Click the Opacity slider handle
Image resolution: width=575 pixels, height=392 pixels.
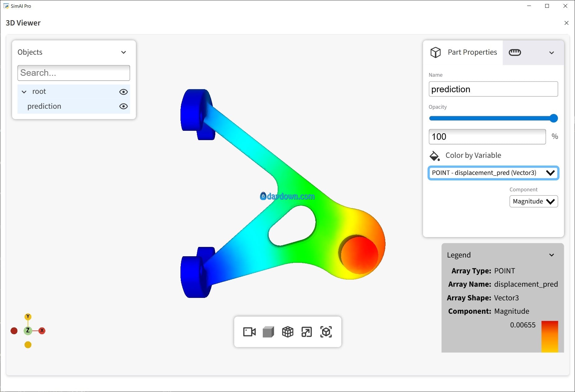(554, 118)
